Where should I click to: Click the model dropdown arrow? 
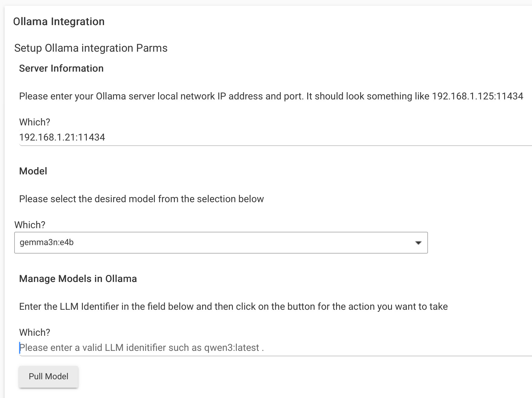click(x=418, y=243)
